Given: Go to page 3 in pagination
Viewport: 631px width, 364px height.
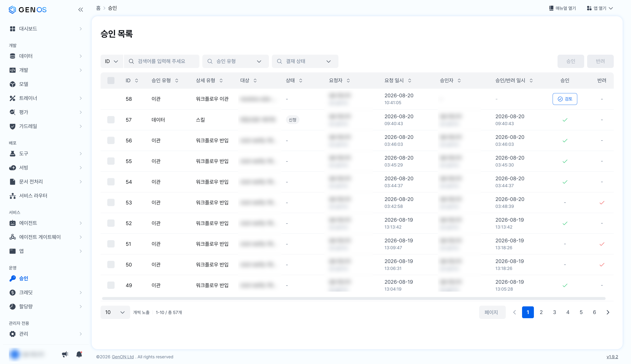Looking at the screenshot, I should (554, 312).
